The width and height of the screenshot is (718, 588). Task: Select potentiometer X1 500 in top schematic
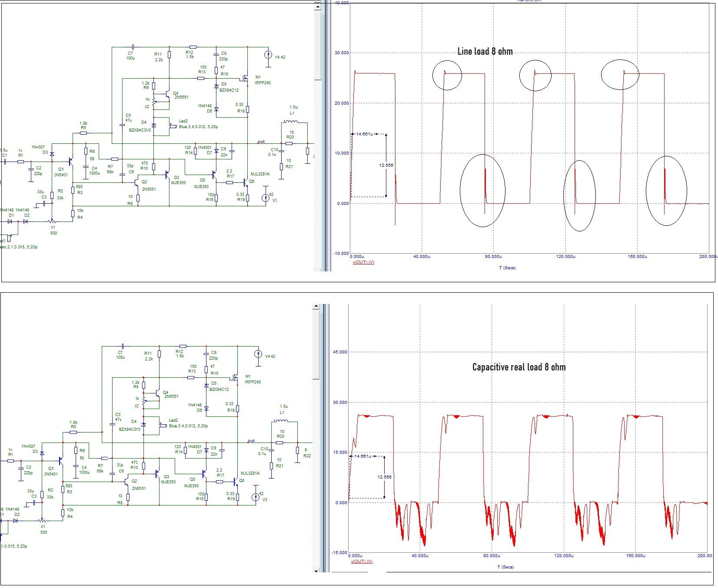(53, 222)
